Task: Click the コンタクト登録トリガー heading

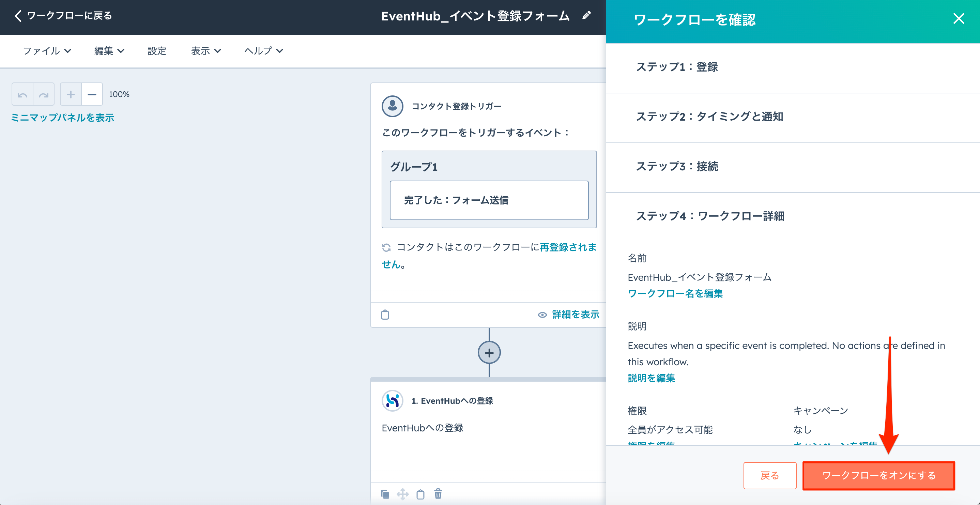Action: coord(457,106)
